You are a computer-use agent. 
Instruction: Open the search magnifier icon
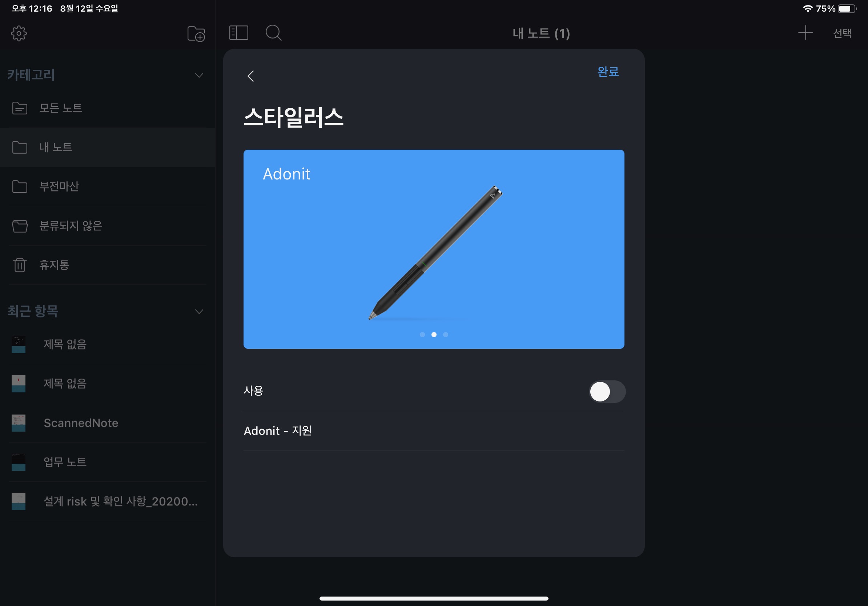[273, 33]
